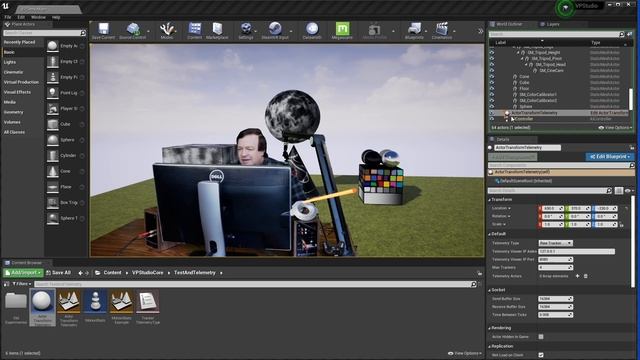Toggle the lock scale ratio icon
640x360 pixels.
pyautogui.click(x=621, y=224)
